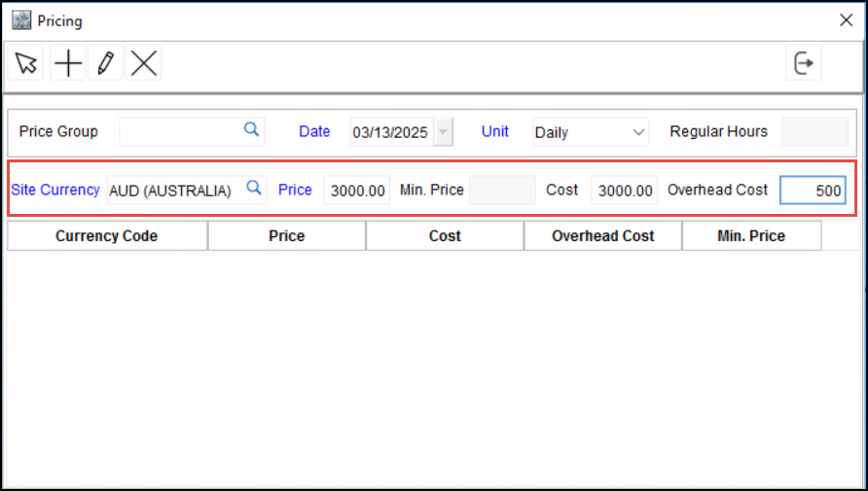Click the exit door icon
This screenshot has height=491, width=868.
click(x=804, y=64)
